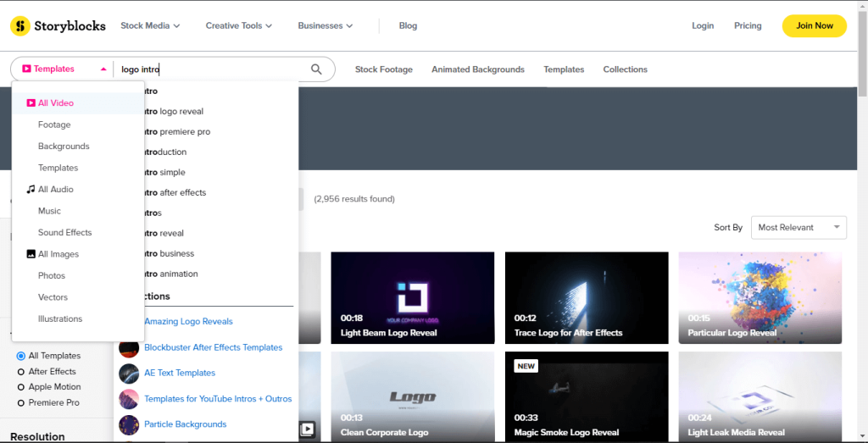Click the search magnifier icon
868x443 pixels.
pyautogui.click(x=316, y=69)
